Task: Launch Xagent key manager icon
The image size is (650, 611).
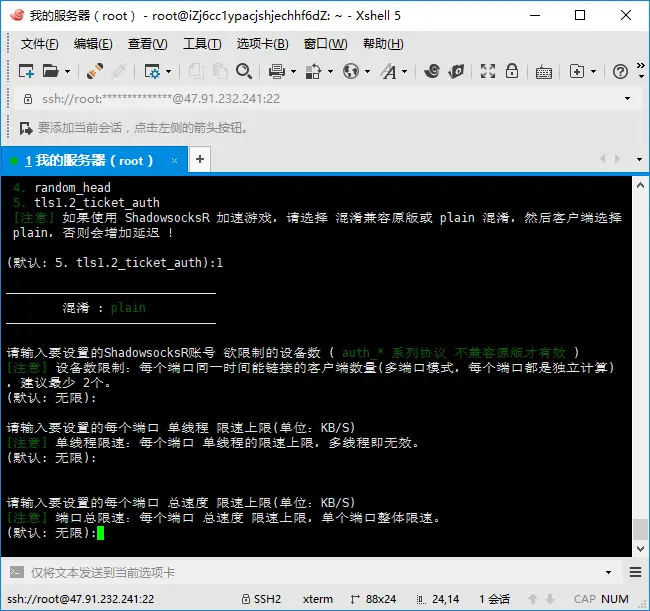Action: (x=456, y=71)
